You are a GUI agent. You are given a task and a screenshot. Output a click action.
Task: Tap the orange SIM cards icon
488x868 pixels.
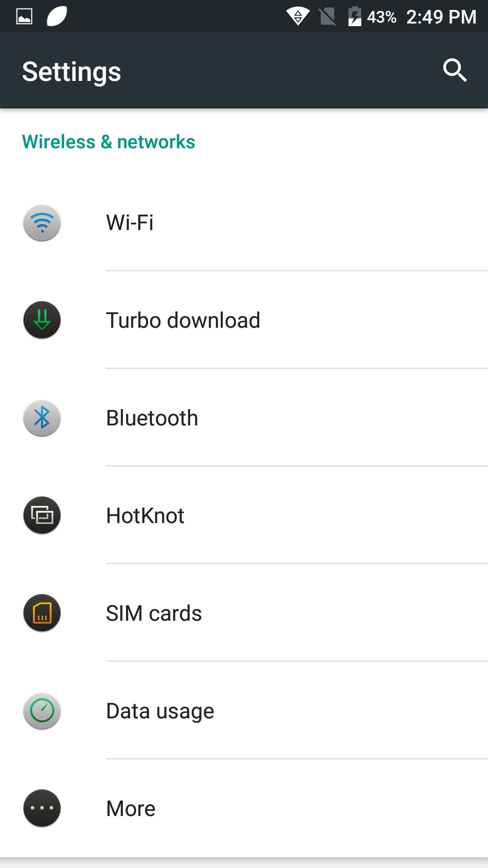42,613
